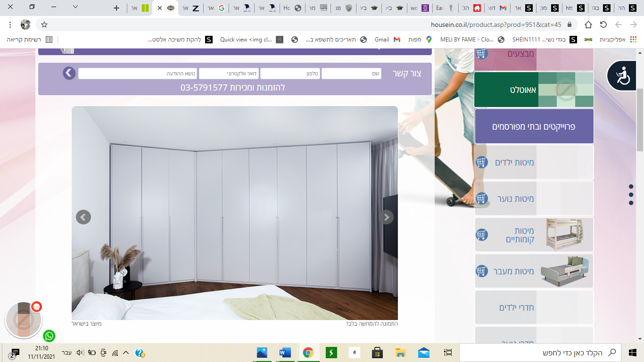Open the tab search dropdown
This screenshot has height=362, width=644.
(x=75, y=7)
